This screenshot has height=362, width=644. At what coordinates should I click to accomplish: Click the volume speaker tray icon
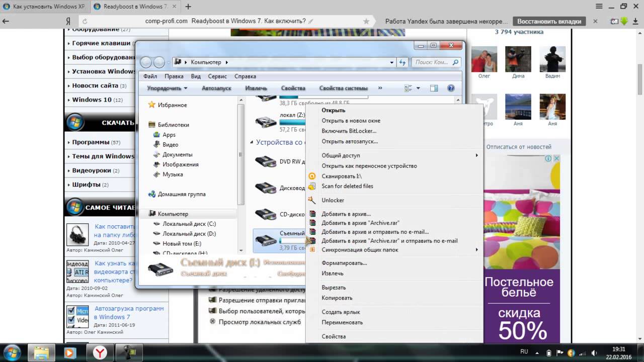[595, 352]
